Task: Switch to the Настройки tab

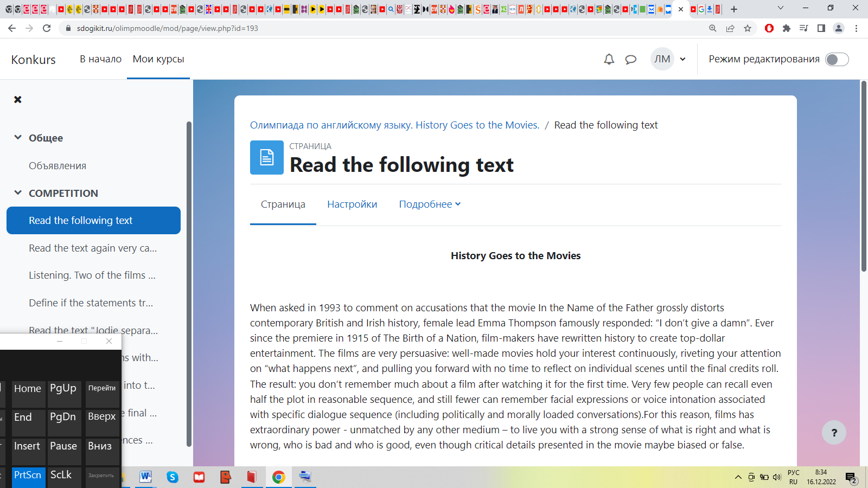Action: (352, 204)
